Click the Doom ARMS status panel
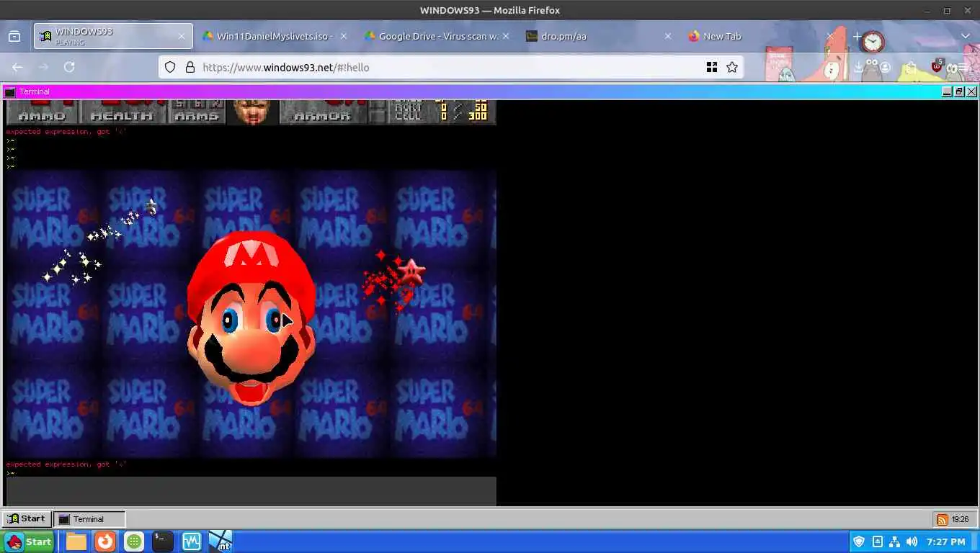 [197, 112]
